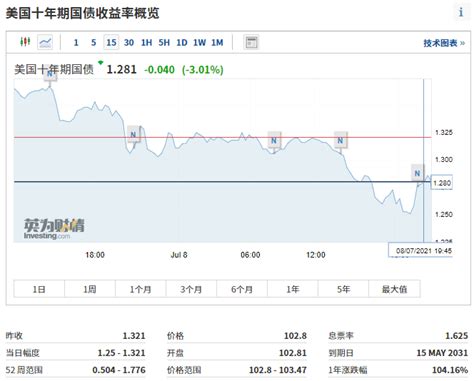Choose the 5年 range tab
This screenshot has height=381, width=474.
[343, 289]
